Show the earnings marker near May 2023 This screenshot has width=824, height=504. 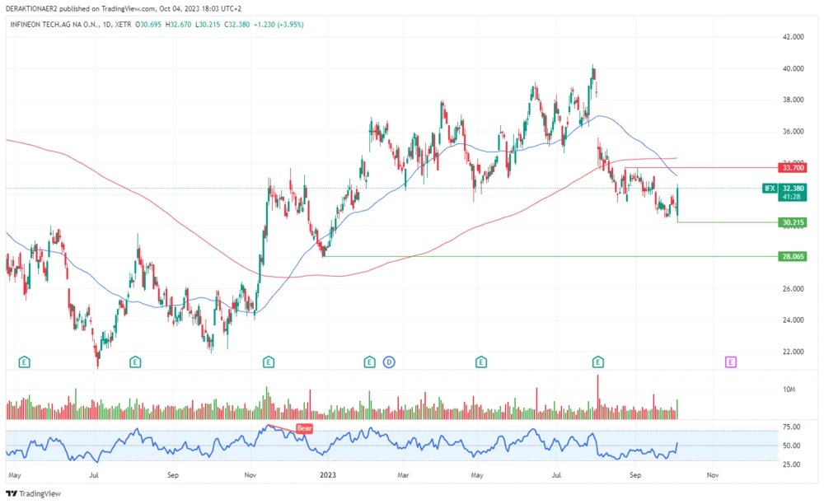pos(481,362)
